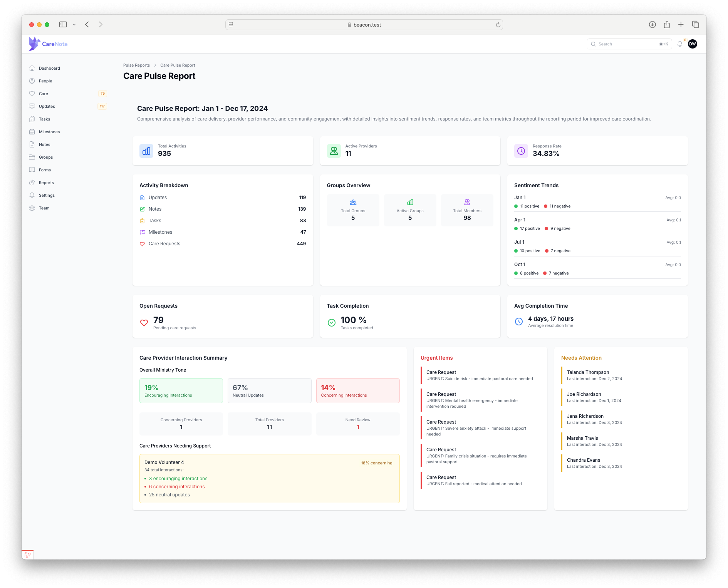Click the Team people icon in sidebar
The image size is (728, 588).
[32, 208]
